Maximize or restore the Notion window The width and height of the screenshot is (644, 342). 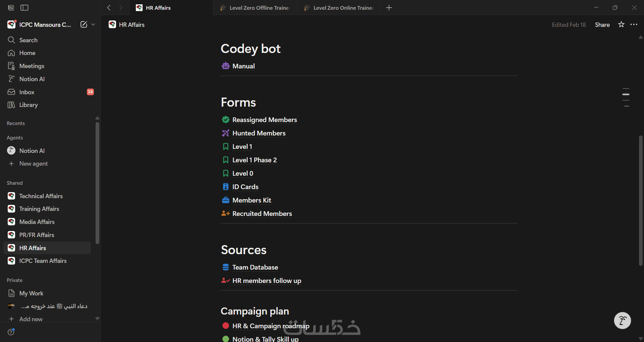(x=615, y=8)
